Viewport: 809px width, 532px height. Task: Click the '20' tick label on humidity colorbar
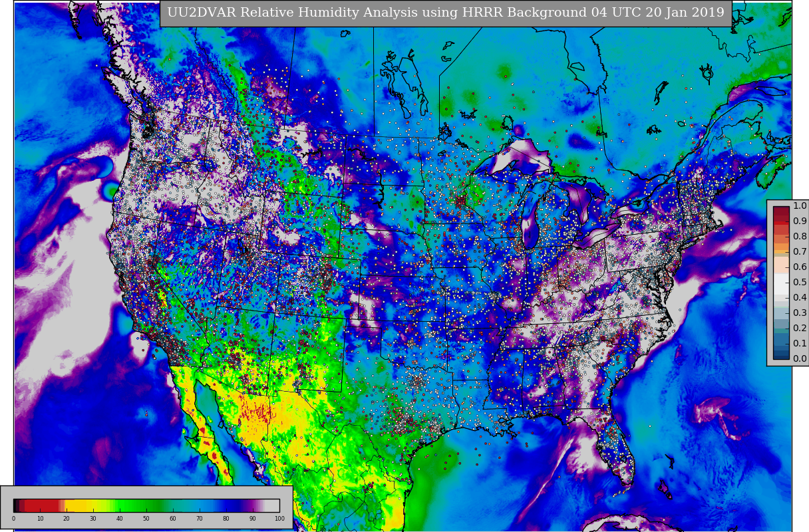[67, 519]
